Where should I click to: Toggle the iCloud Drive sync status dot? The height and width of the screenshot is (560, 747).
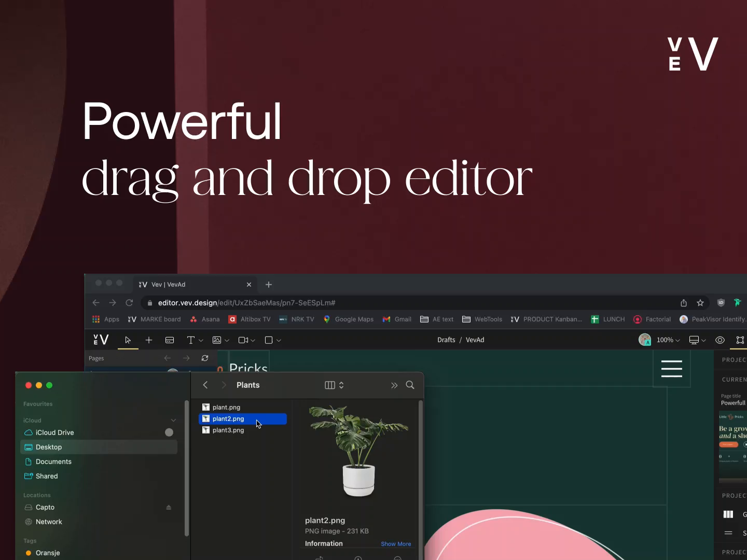169,432
